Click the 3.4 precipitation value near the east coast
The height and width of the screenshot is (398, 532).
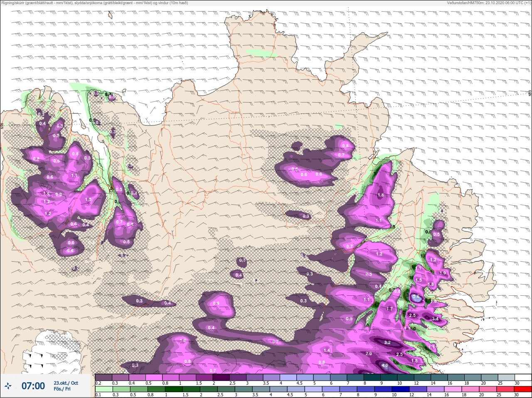click(436, 319)
